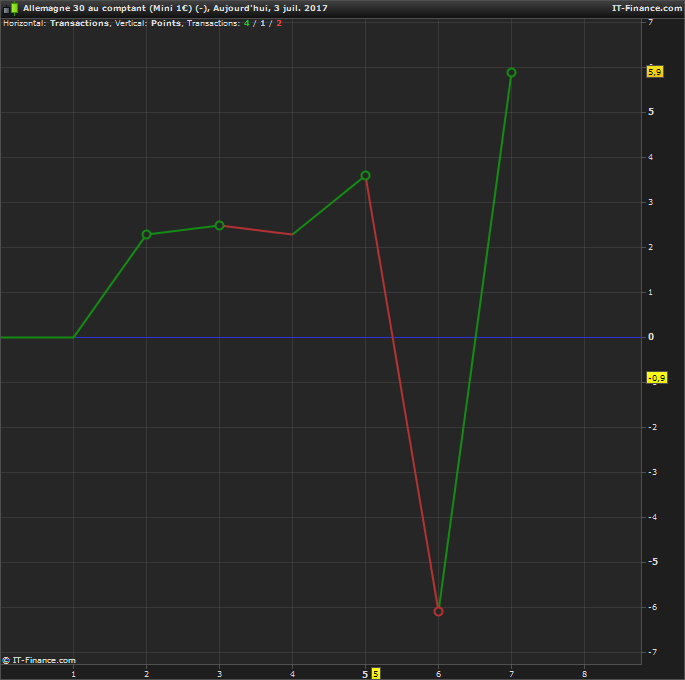685x680 pixels.
Task: Click the '© IT-Finance.com' copyright text
Action: point(39,660)
